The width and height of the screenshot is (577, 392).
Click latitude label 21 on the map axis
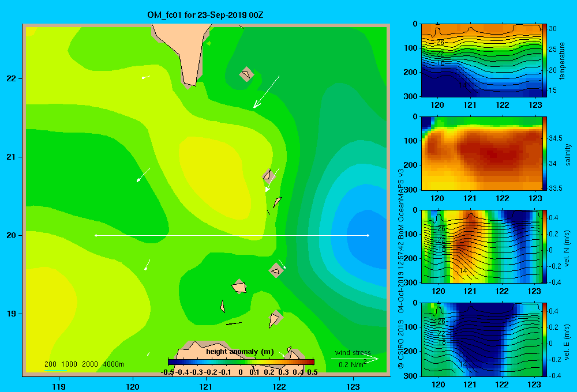[12, 157]
